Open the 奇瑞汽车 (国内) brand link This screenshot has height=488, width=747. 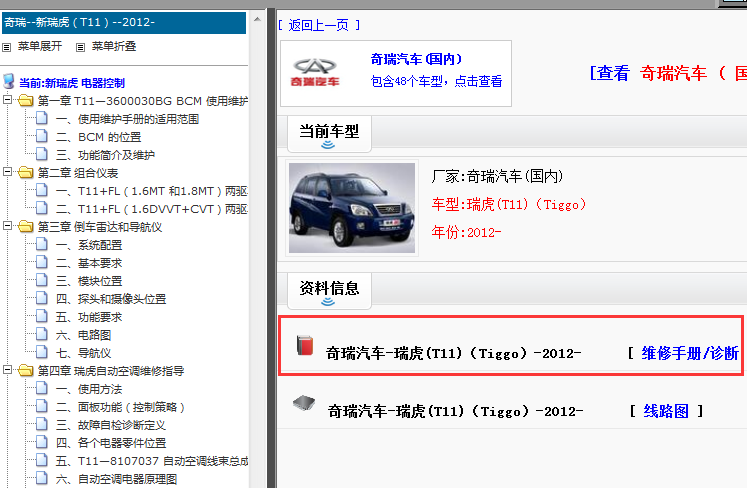[416, 59]
